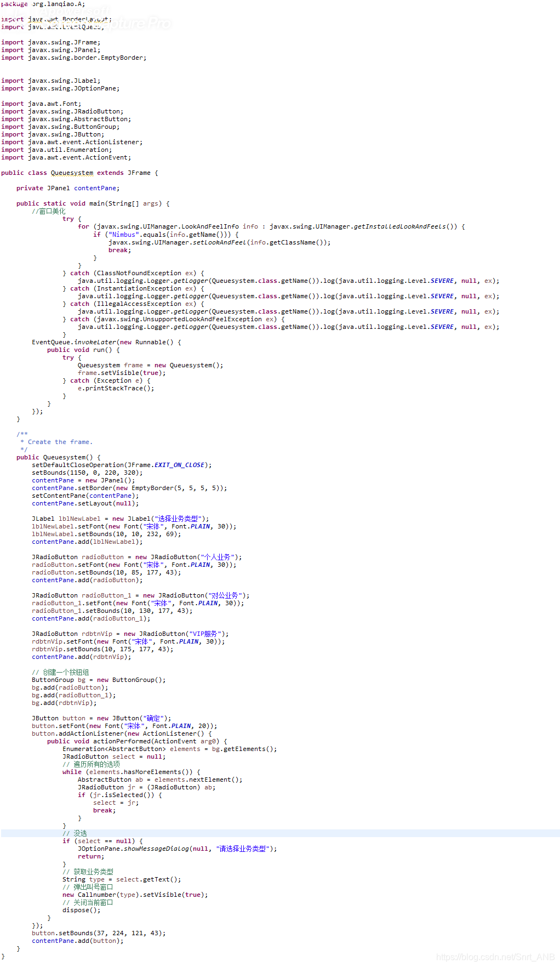Image resolution: width=560 pixels, height=967 pixels.
Task: Click the '"VIP服务"' JRadioButton line
Action: pyautogui.click(x=130, y=634)
